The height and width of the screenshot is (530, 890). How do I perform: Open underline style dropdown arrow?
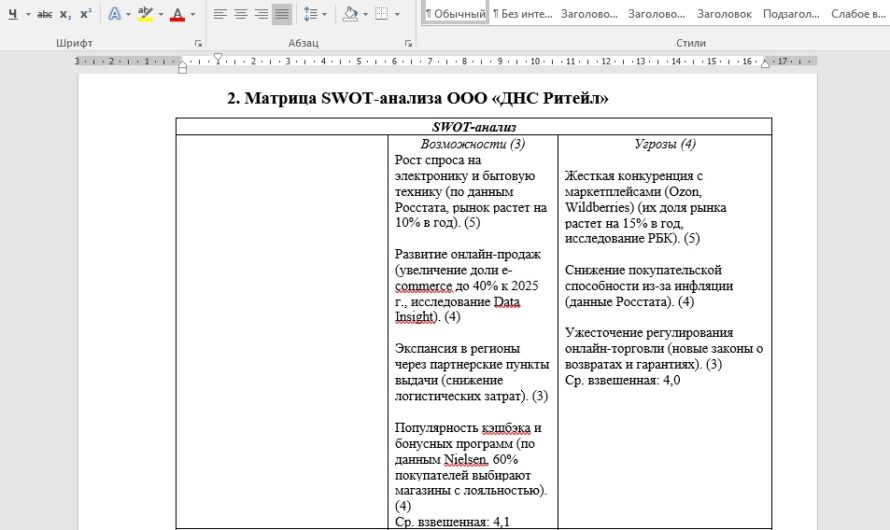tap(27, 14)
